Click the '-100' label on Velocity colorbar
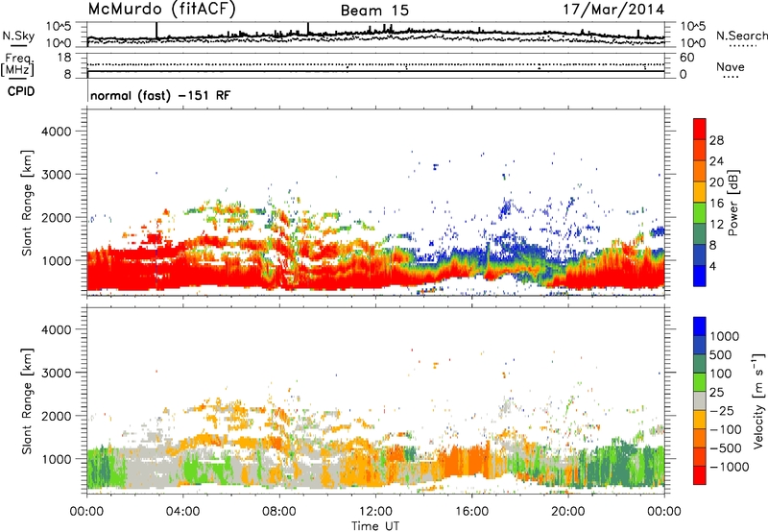This screenshot has width=768, height=532. pyautogui.click(x=726, y=429)
